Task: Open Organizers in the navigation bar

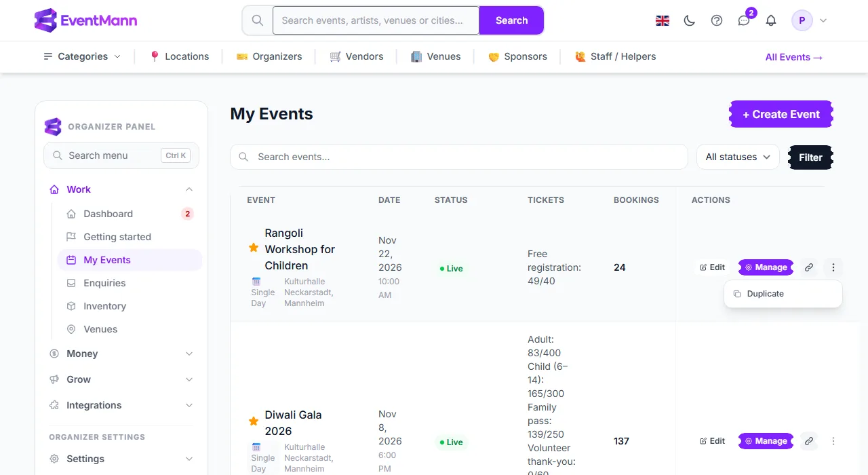Action: (x=269, y=56)
